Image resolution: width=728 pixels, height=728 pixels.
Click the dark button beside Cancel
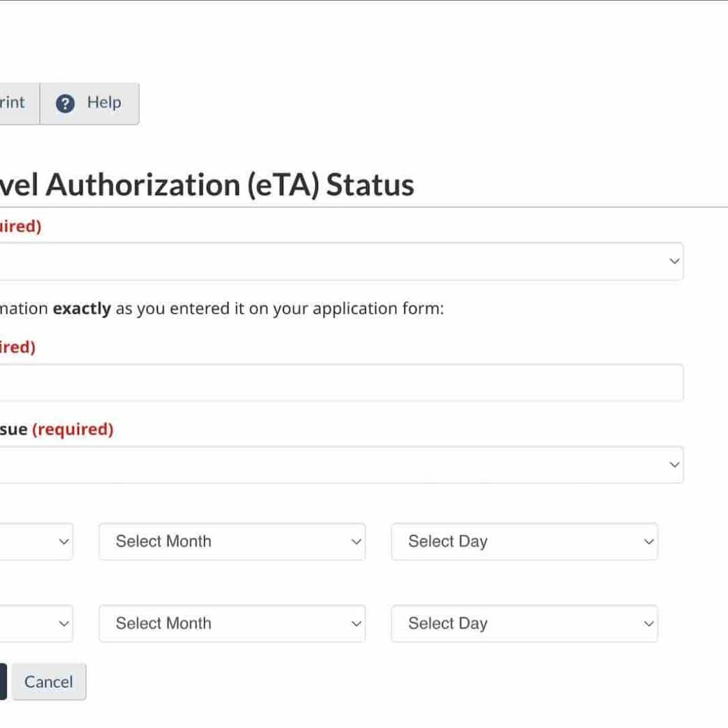click(x=3, y=682)
